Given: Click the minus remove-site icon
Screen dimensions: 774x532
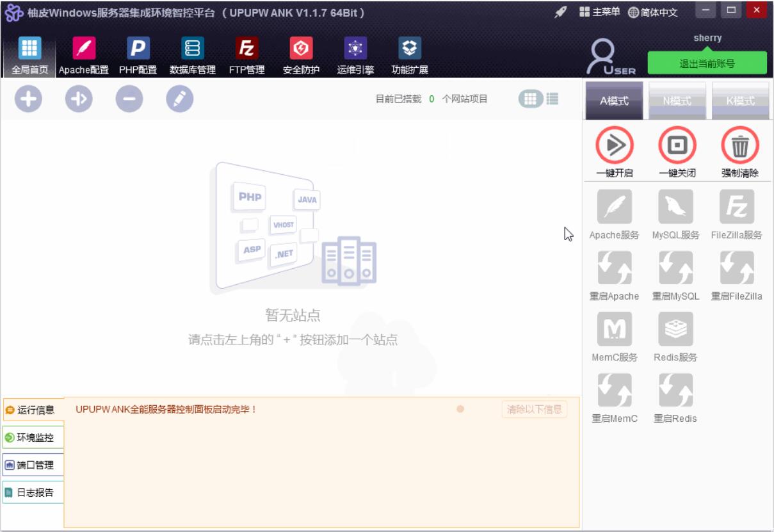Looking at the screenshot, I should click(129, 99).
